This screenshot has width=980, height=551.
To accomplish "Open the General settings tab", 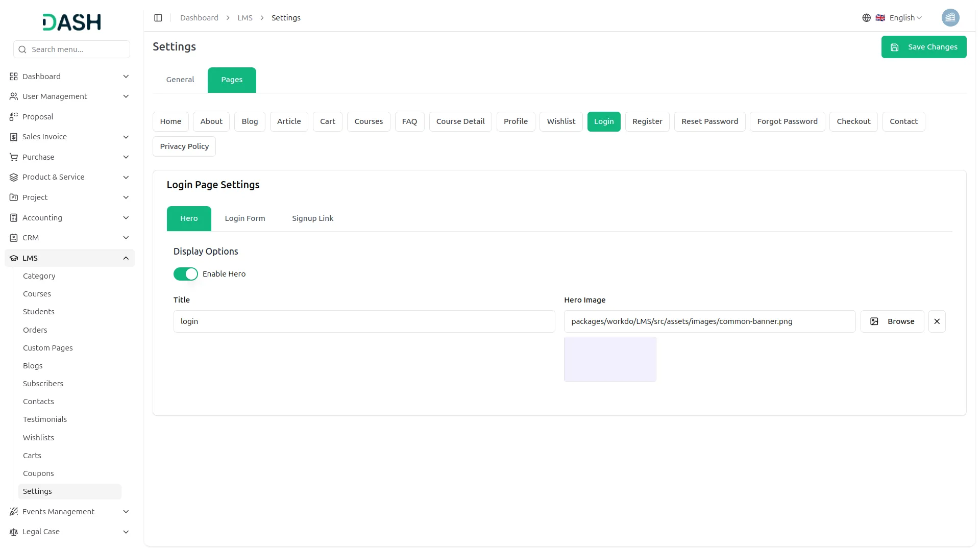I will pyautogui.click(x=180, y=80).
